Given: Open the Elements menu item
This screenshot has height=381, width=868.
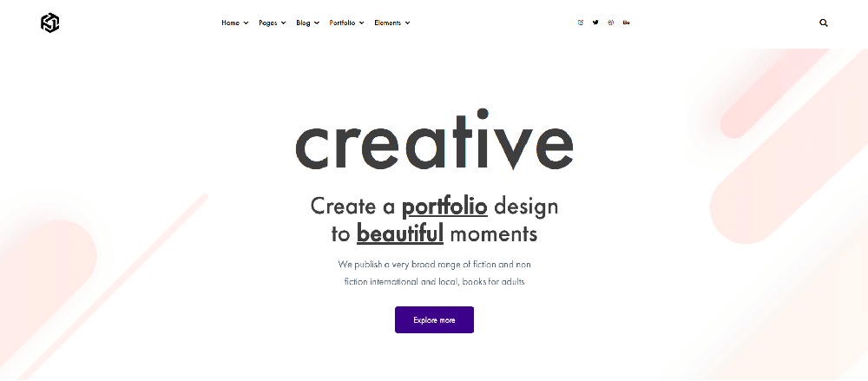Looking at the screenshot, I should pos(387,23).
